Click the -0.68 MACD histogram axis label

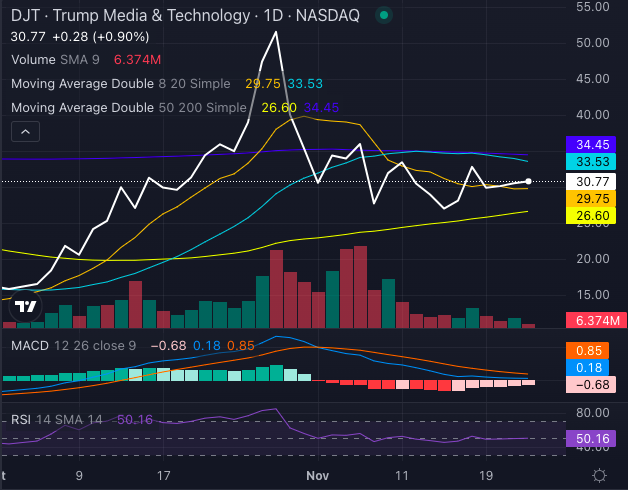pyautogui.click(x=595, y=384)
